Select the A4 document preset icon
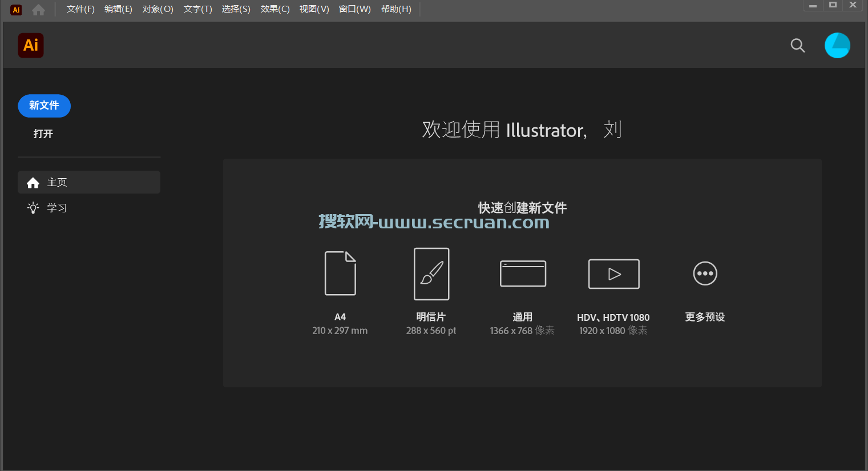 [x=340, y=273]
